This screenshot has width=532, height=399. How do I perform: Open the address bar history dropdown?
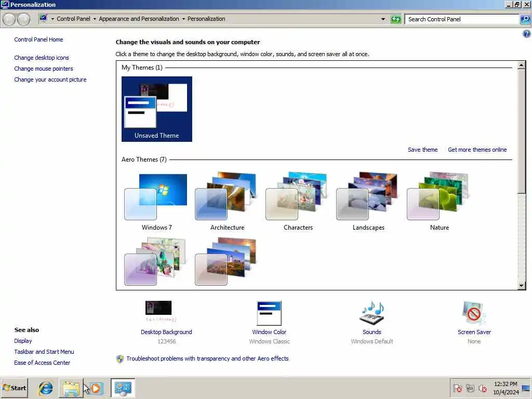(383, 19)
